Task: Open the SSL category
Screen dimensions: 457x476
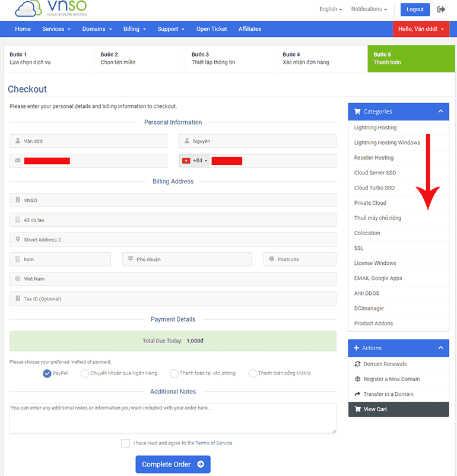Action: [398, 248]
